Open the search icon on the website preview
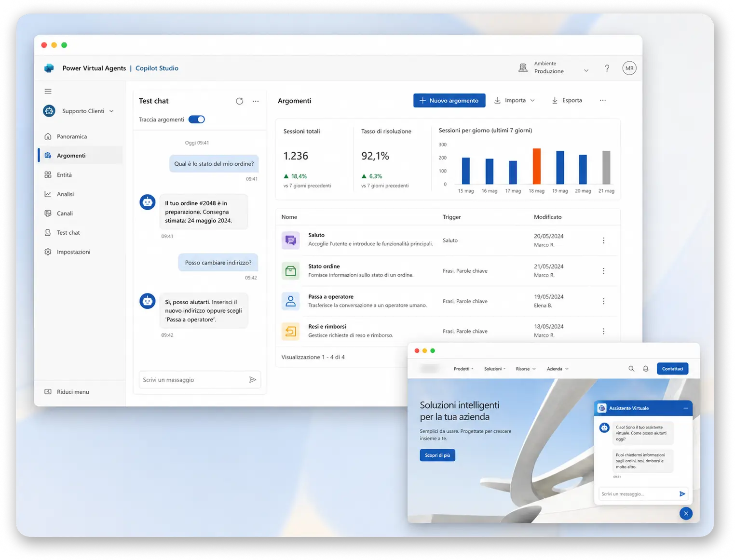This screenshot has width=735, height=560. (x=631, y=369)
